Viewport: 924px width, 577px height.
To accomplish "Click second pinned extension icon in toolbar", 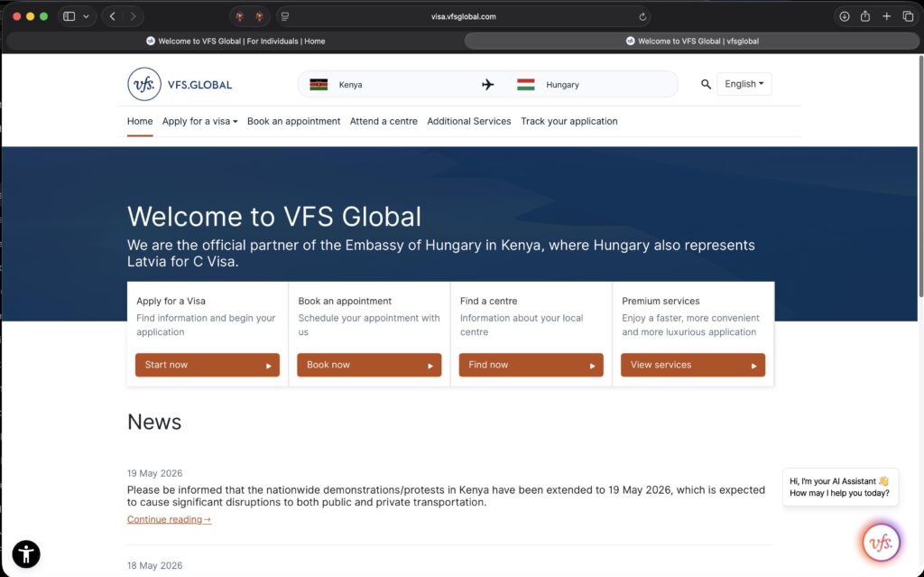I will [x=259, y=16].
